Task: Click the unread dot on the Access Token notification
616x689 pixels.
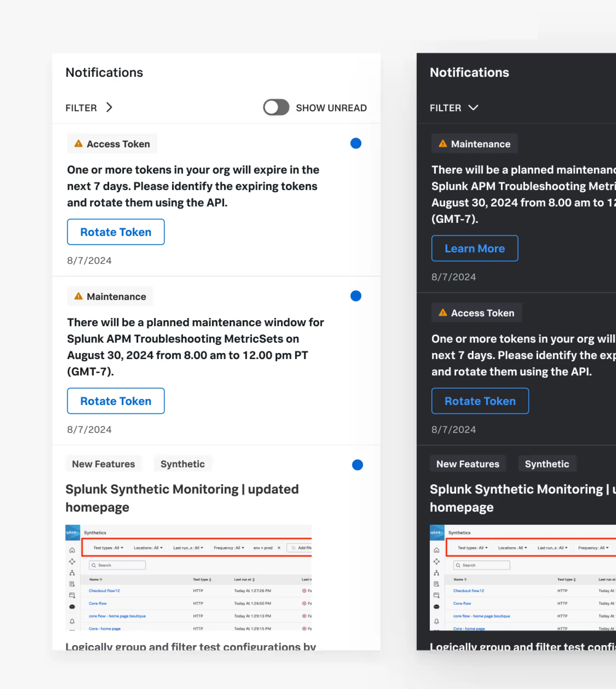Action: point(356,143)
